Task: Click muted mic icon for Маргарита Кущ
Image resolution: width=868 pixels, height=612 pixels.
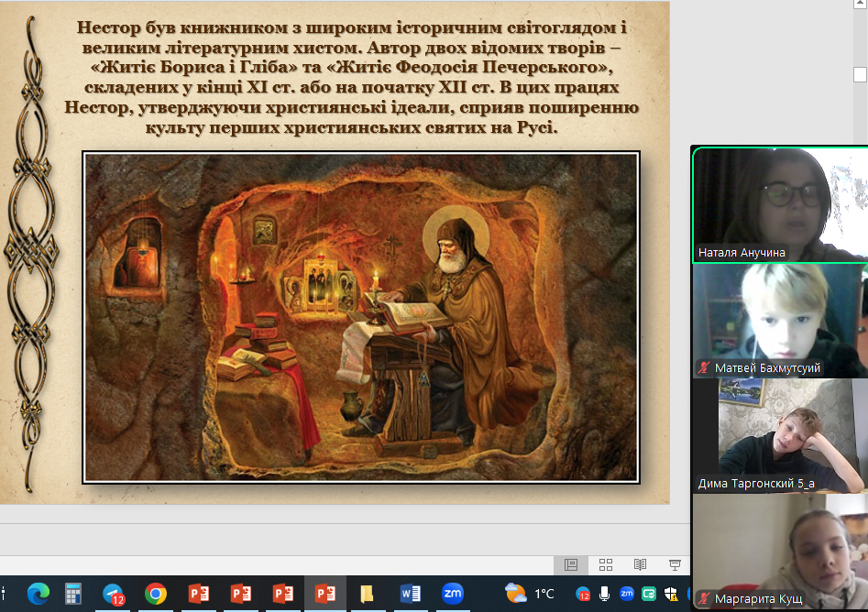Action: (704, 599)
